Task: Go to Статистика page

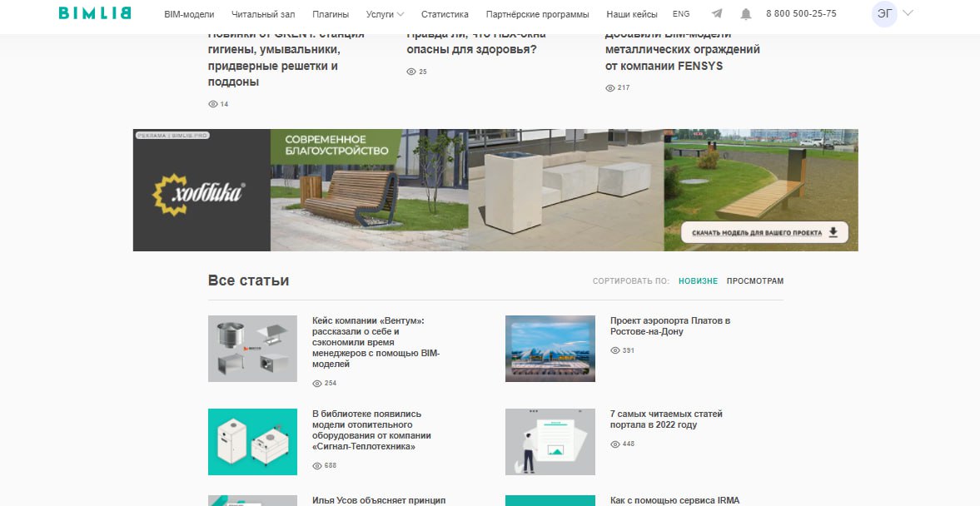Action: pos(445,14)
